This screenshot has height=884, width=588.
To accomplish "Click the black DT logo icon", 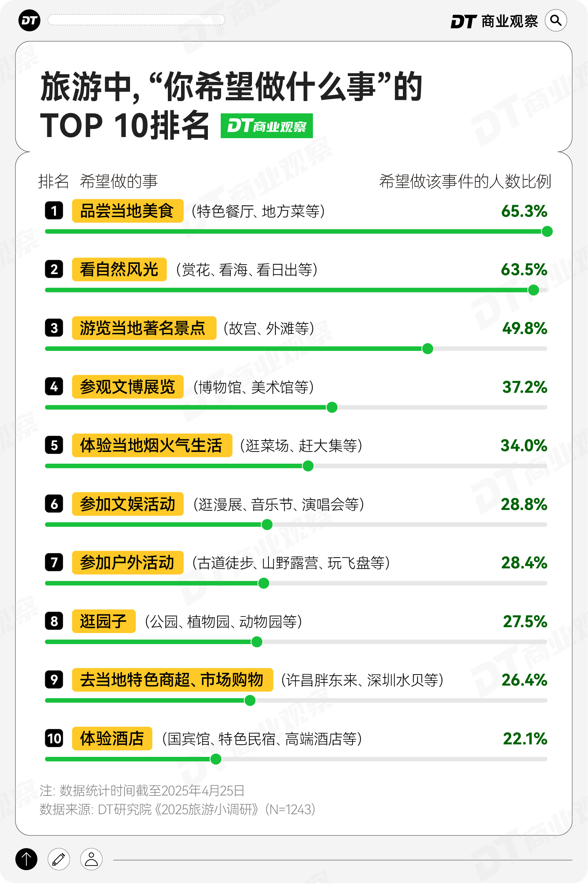I will click(x=29, y=20).
